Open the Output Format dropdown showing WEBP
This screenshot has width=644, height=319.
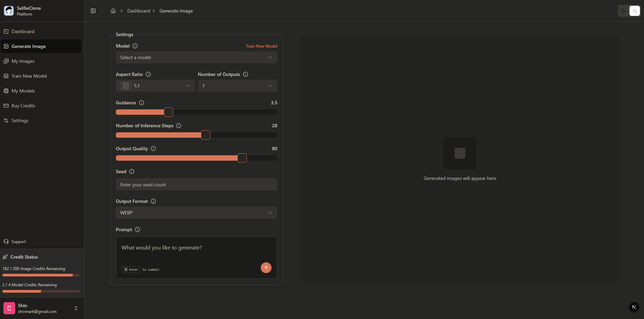point(196,213)
